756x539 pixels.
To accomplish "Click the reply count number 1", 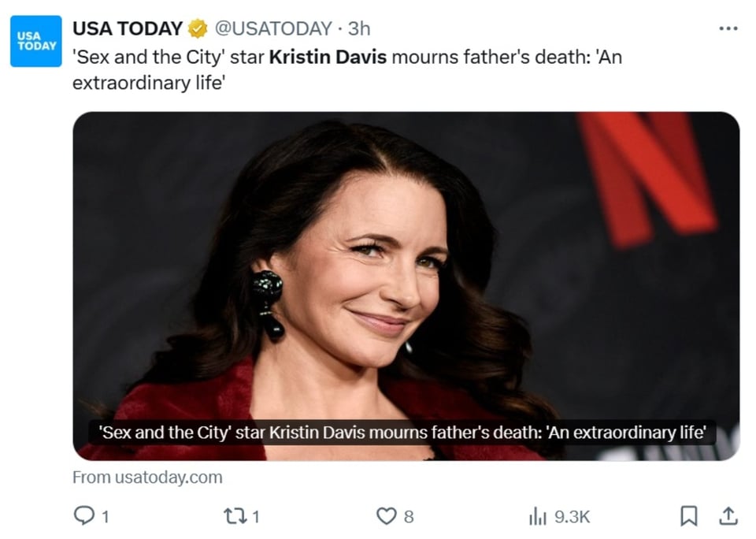I will pos(106,517).
